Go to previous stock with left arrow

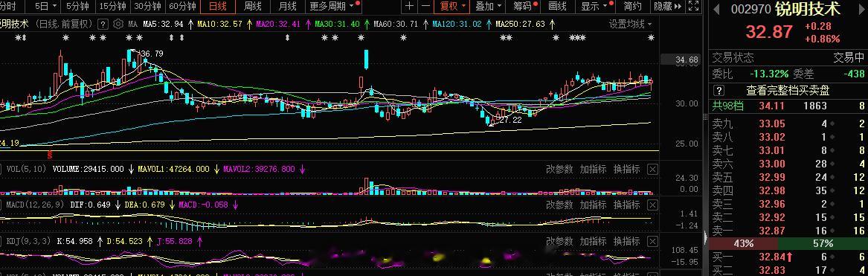[x=716, y=9]
